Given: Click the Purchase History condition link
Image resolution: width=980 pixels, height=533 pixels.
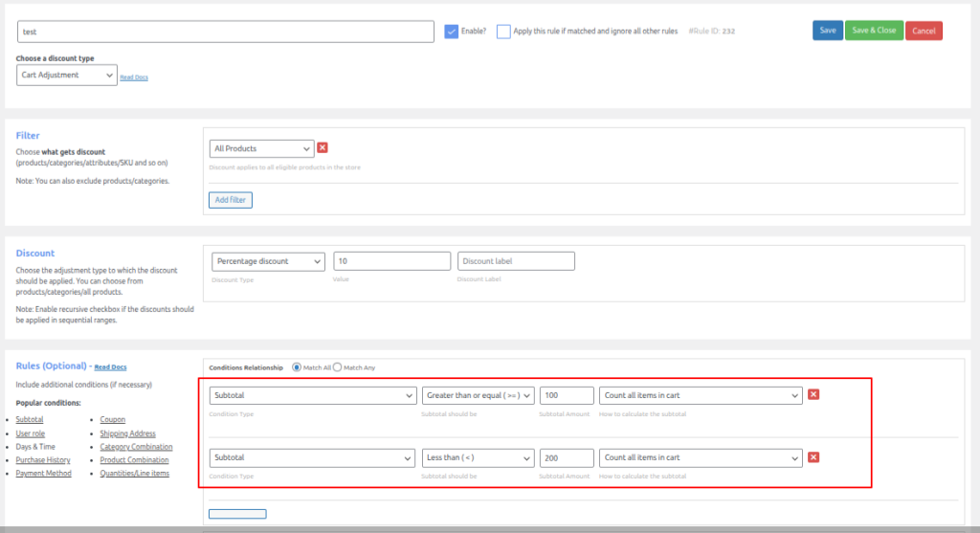Looking at the screenshot, I should (43, 459).
